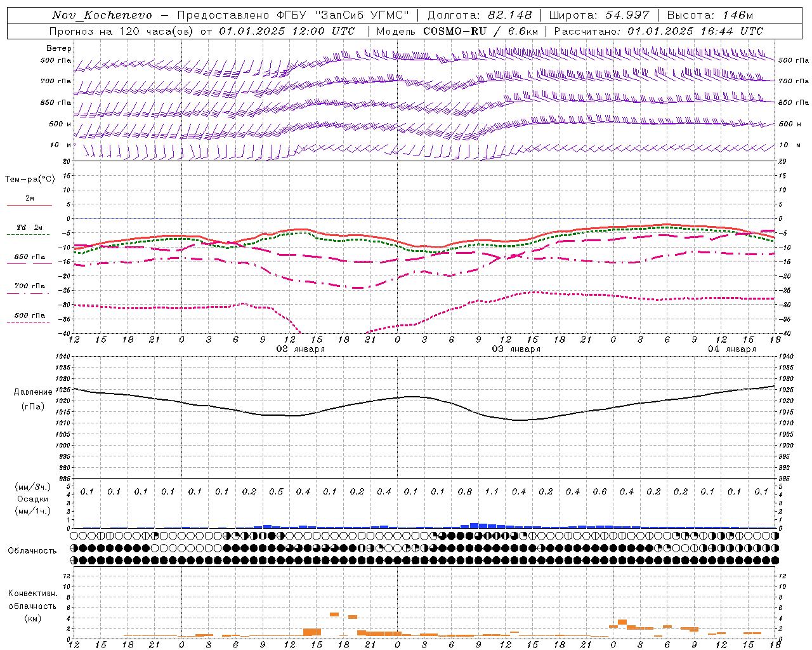Click the tallest orange convective cloud bar
The height and width of the screenshot is (650, 812).
pos(312,632)
